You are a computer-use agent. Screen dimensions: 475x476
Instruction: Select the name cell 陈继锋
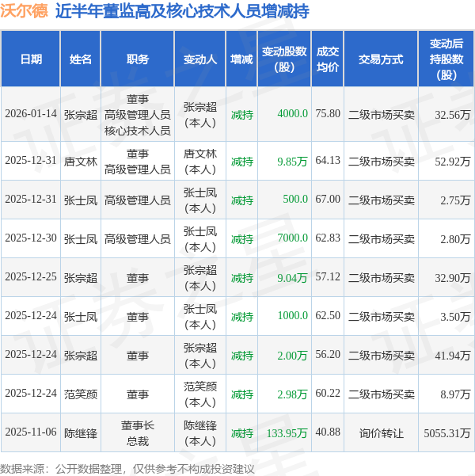coord(81,433)
